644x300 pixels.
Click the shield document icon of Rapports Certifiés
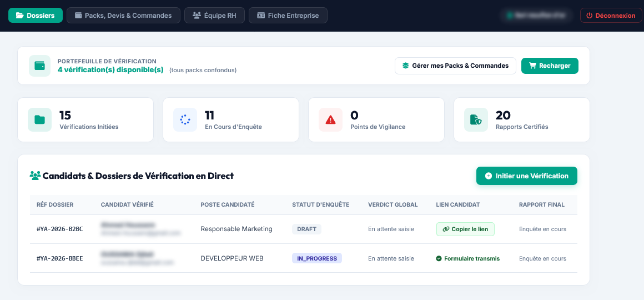click(x=476, y=119)
